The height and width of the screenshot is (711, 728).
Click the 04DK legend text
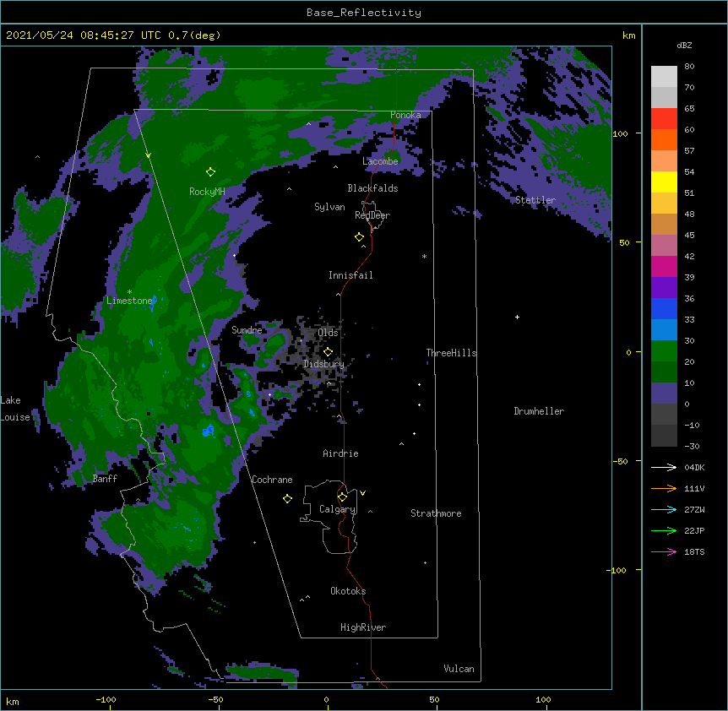pyautogui.click(x=694, y=467)
